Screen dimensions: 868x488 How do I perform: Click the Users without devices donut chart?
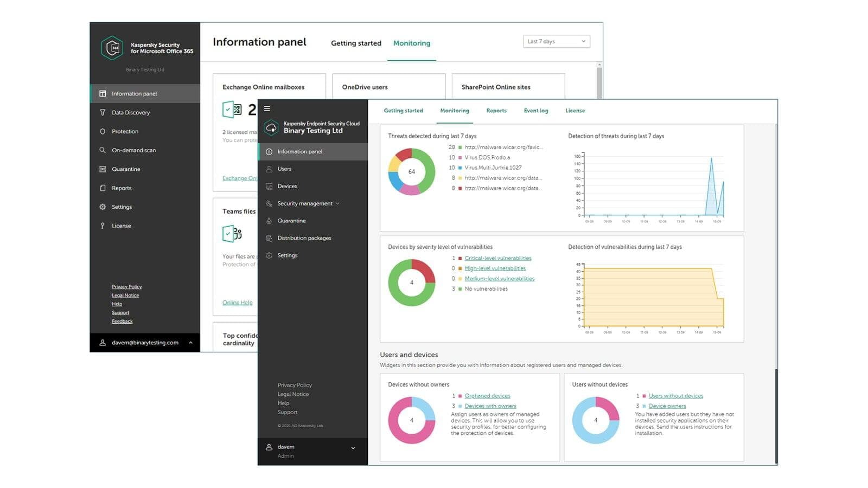[x=596, y=420]
